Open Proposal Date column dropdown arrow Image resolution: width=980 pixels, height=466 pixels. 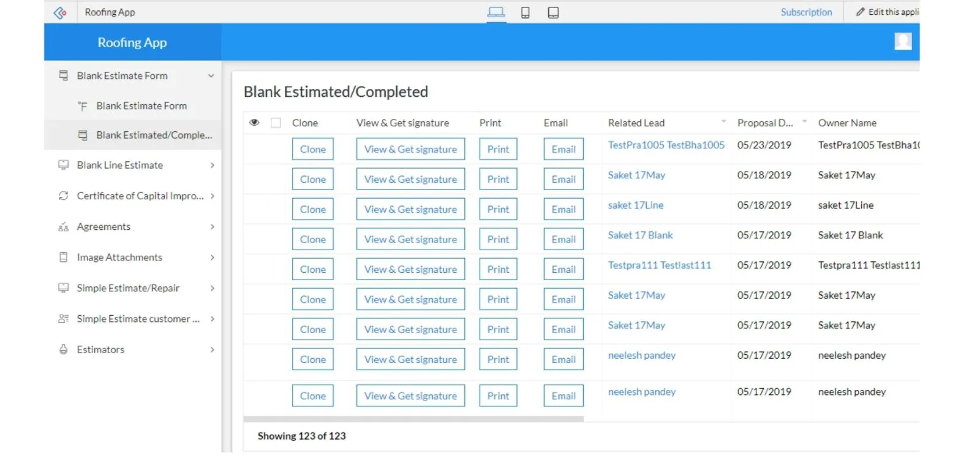coord(804,121)
